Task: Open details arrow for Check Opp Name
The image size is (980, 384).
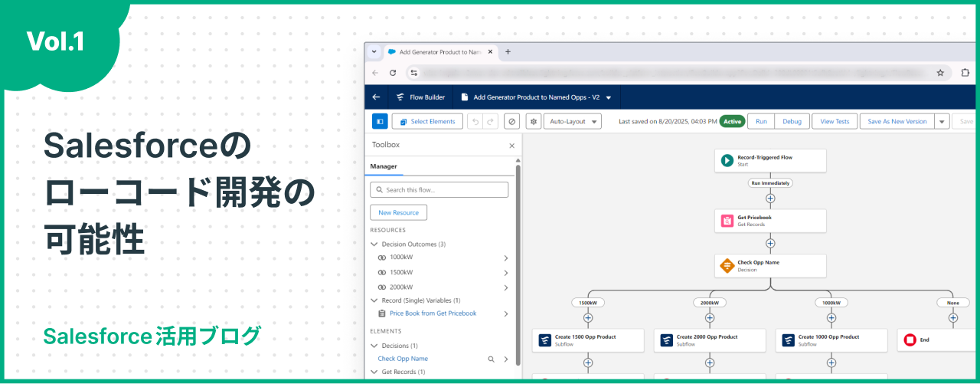Action: tap(506, 359)
